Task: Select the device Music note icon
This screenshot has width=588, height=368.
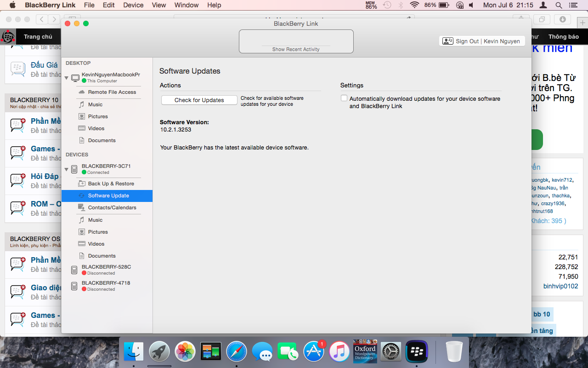Action: coord(82,220)
